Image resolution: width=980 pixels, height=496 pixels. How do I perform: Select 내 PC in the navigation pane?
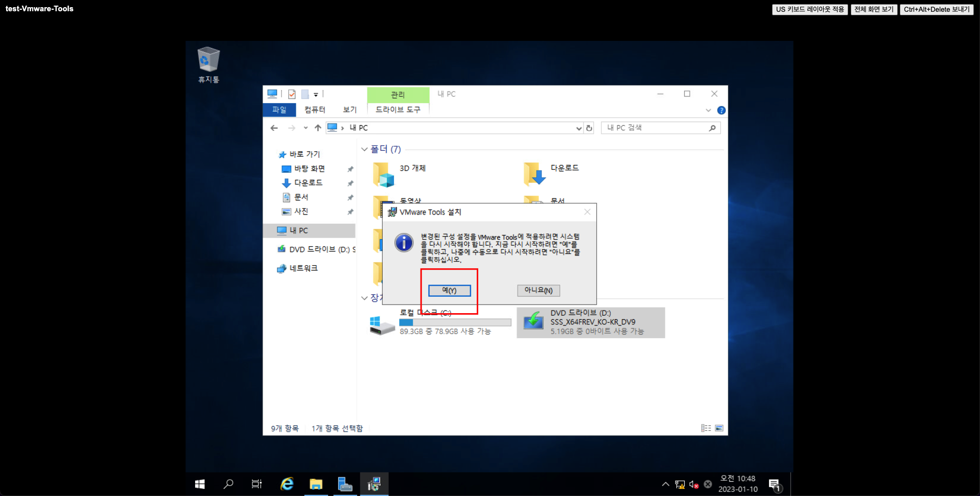tap(309, 230)
